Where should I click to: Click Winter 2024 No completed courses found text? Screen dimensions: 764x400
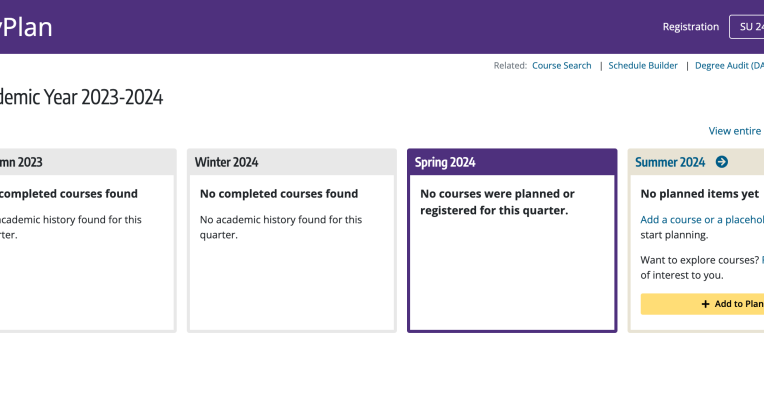(279, 193)
